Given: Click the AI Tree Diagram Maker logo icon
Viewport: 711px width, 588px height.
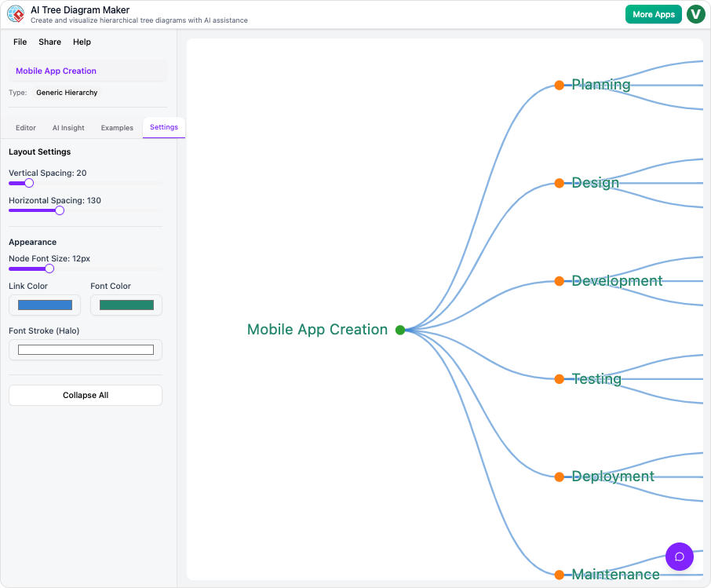Looking at the screenshot, I should (13, 13).
